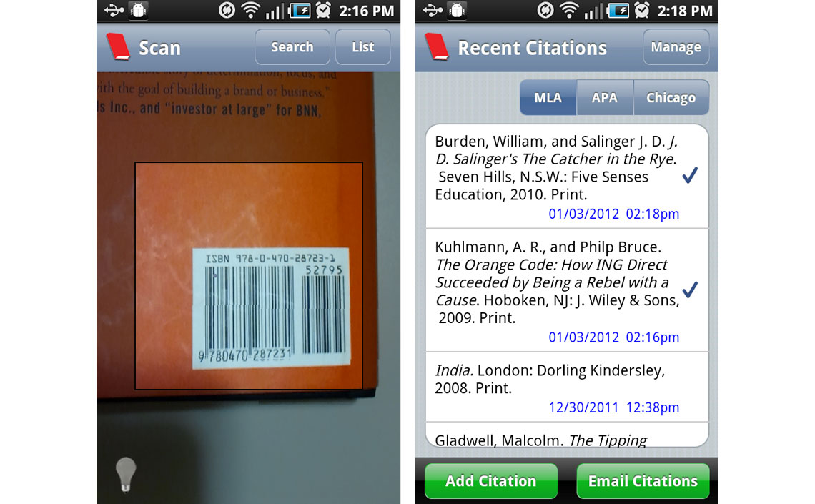Toggle the flashlight bulb icon
The height and width of the screenshot is (504, 815).
click(x=125, y=474)
